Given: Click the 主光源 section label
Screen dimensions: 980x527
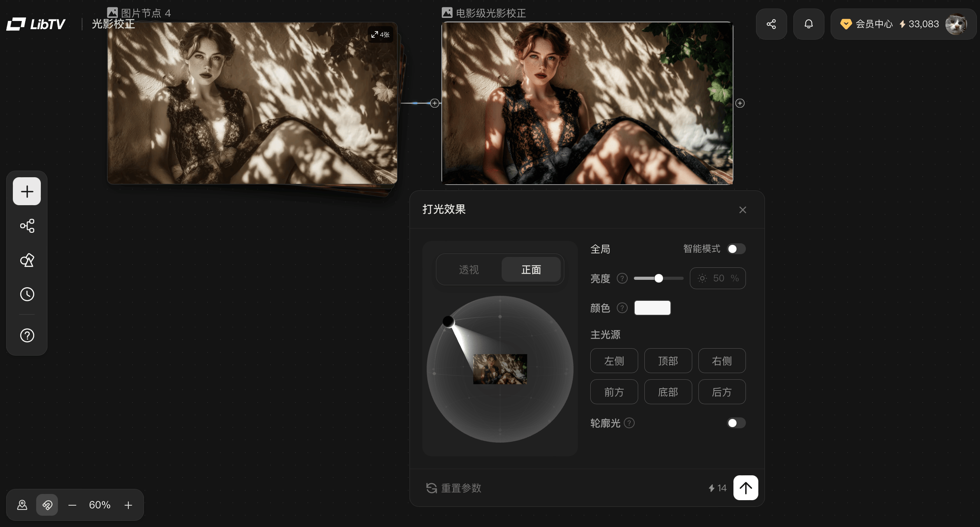Looking at the screenshot, I should click(x=605, y=335).
